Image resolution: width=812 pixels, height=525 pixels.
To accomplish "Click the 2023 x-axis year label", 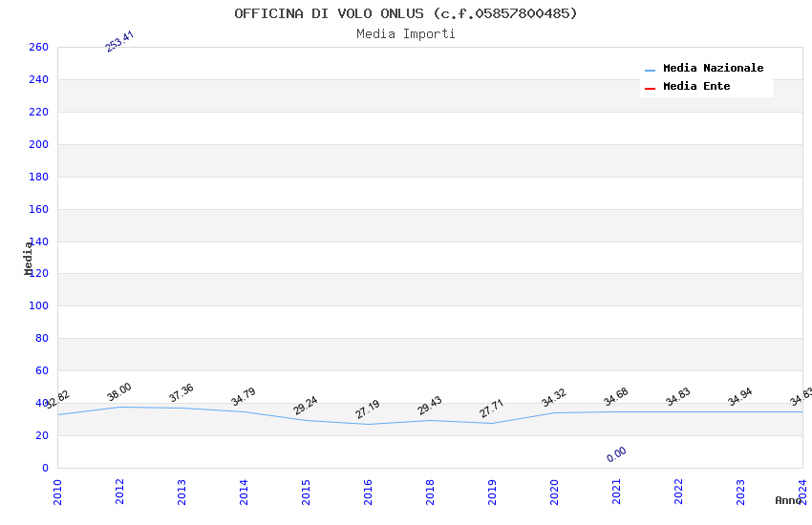I will click(741, 492).
